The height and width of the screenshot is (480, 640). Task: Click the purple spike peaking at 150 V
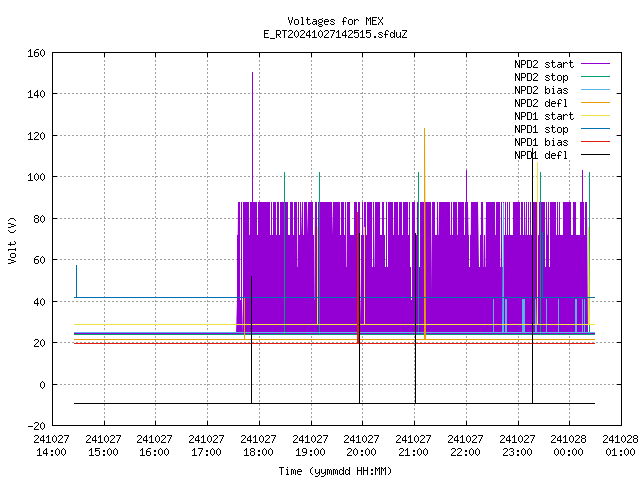pos(253,137)
